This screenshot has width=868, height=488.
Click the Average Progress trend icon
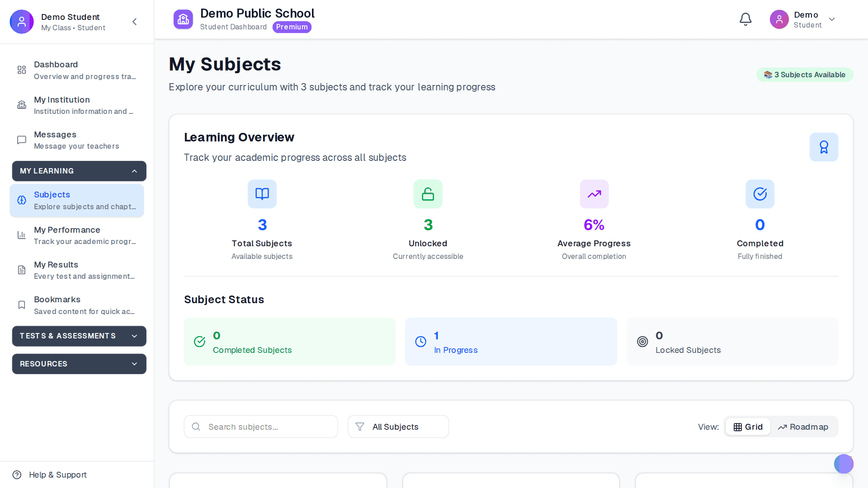click(x=594, y=194)
